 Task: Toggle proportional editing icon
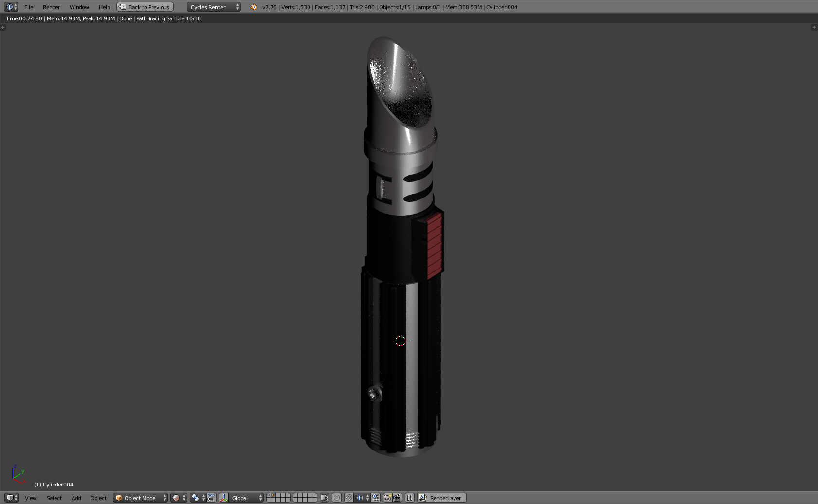(337, 498)
